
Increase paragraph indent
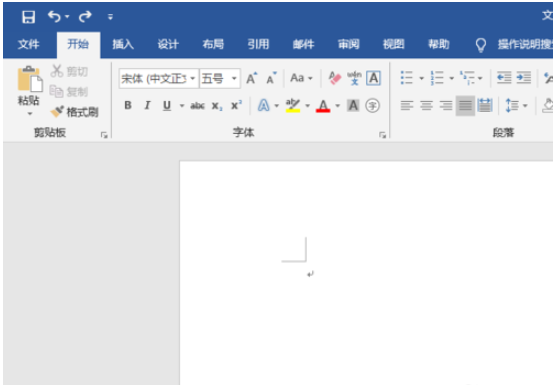pyautogui.click(x=524, y=78)
